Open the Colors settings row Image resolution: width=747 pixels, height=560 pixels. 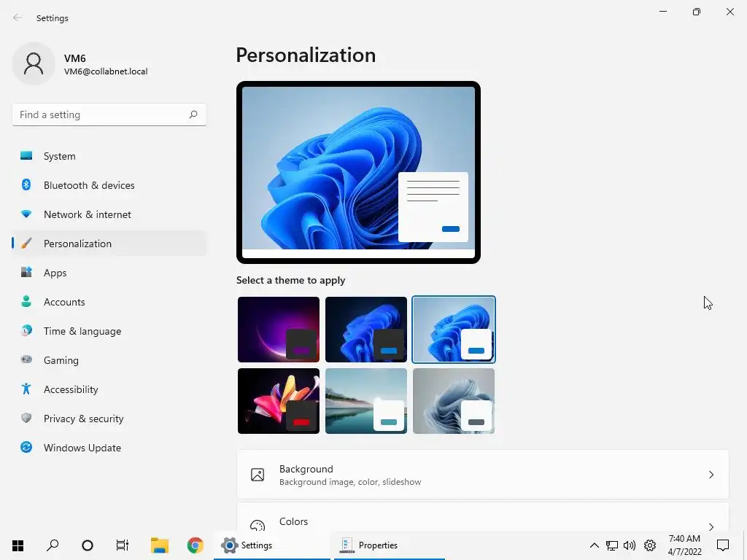[x=483, y=518]
